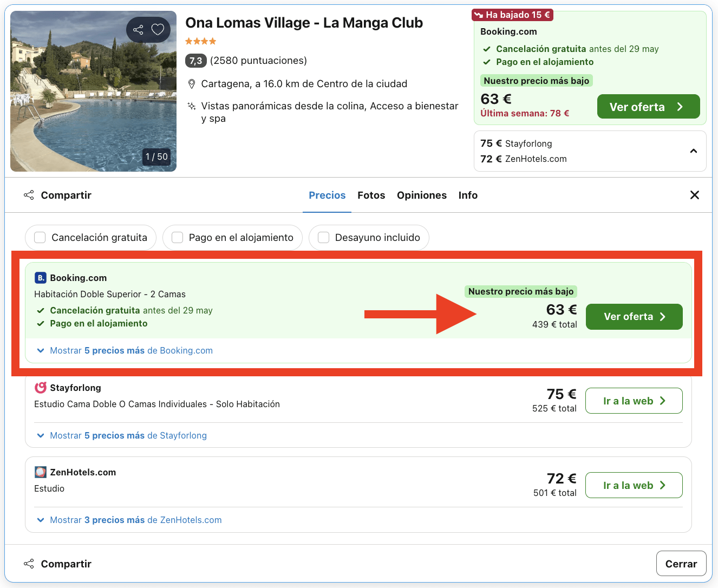Select the Booking.com logo icon
Screen dimensions: 718x588
pos(40,277)
